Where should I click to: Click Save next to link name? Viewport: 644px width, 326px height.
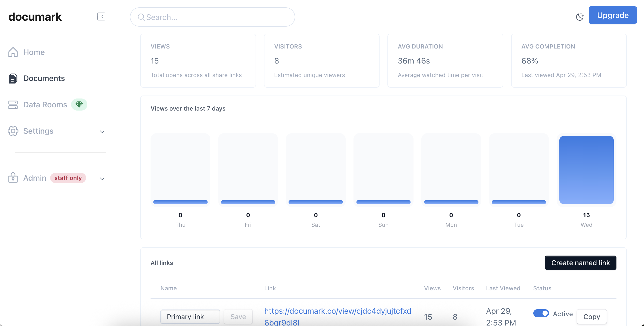[238, 316]
